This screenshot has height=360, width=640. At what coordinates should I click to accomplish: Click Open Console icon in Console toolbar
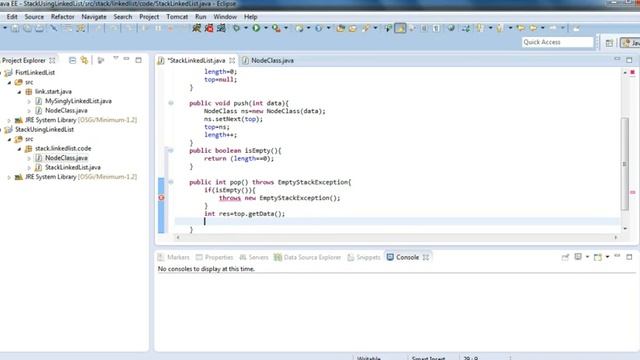(598, 257)
